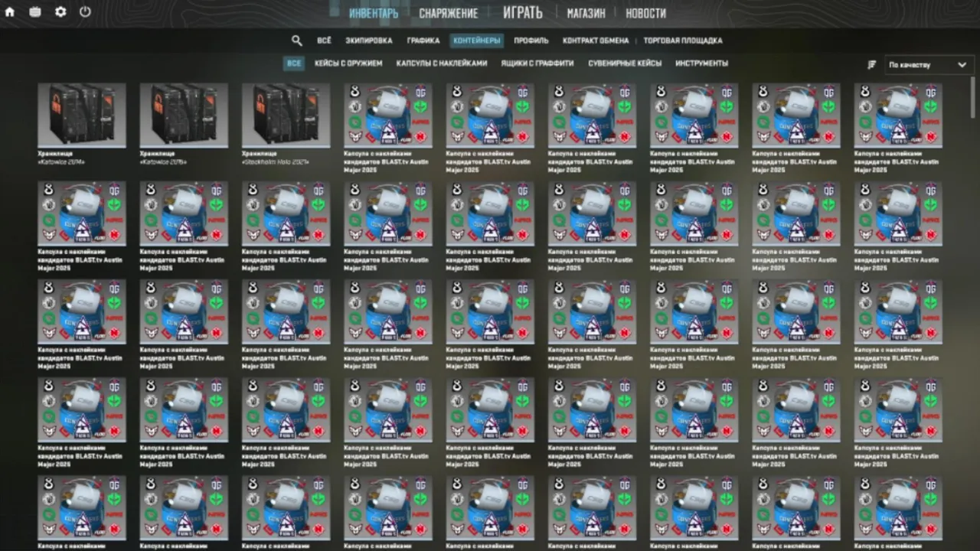Open the Профиль category

(531, 41)
